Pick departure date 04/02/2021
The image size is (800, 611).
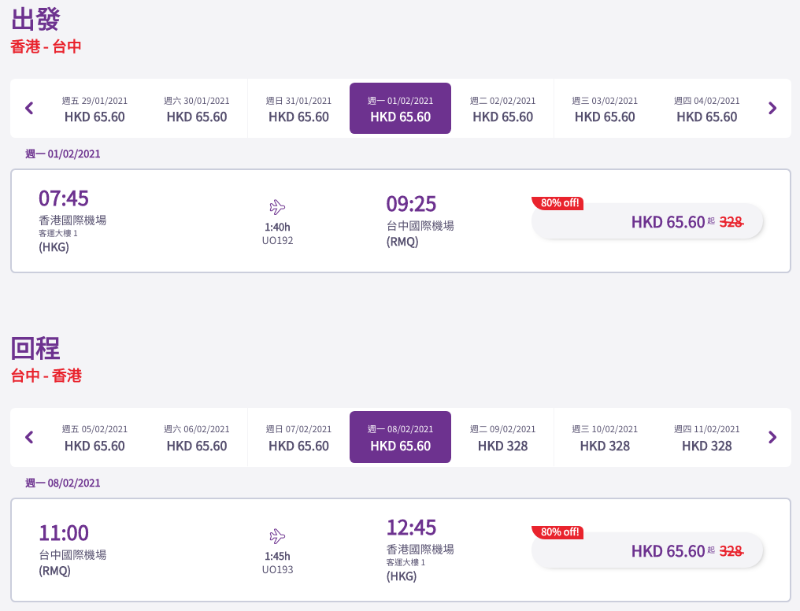pos(707,109)
